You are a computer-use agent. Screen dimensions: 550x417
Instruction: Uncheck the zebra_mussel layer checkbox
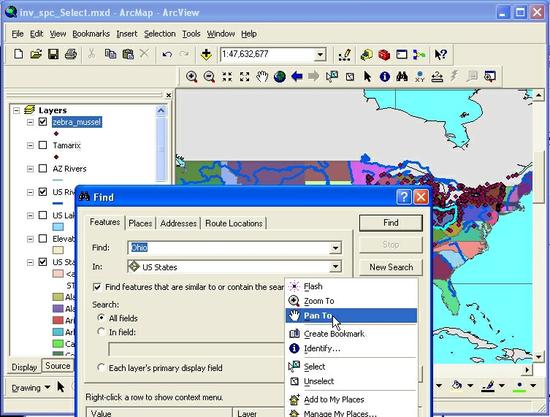click(43, 122)
